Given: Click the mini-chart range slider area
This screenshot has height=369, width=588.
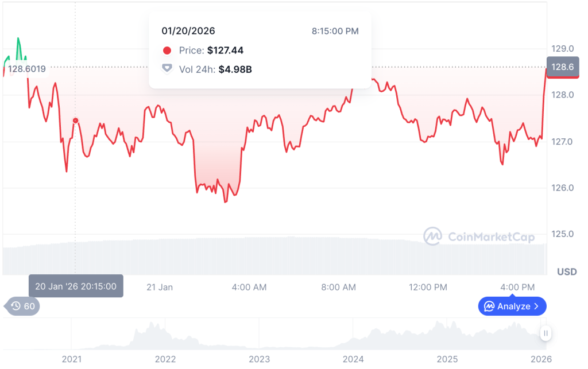Looking at the screenshot, I should (287, 333).
